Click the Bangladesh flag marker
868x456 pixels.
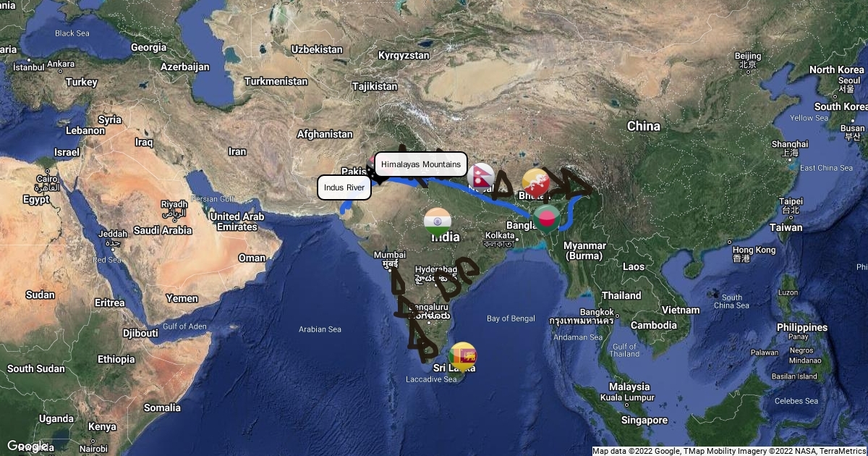[x=547, y=217]
